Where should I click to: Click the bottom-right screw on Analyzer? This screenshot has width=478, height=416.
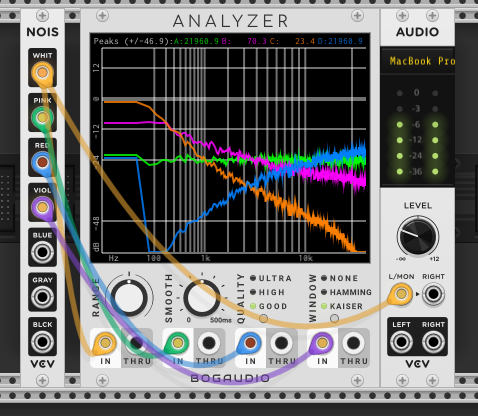pos(357,380)
